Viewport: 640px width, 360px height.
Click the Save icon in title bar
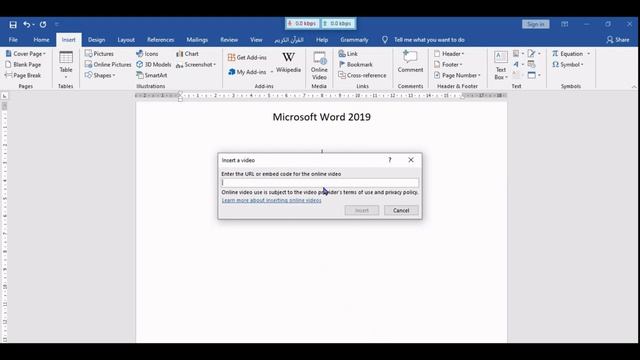coord(13,24)
